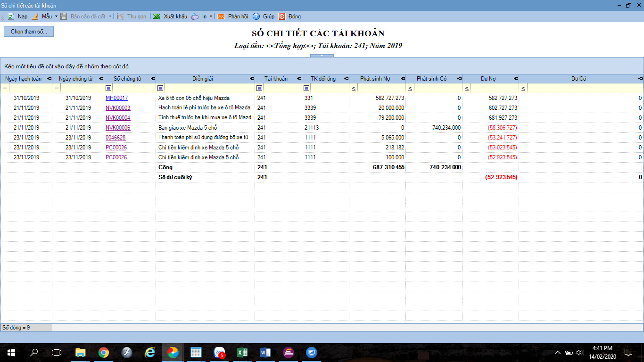The image size is (644, 362).
Task: Click the Xuất khẩu Excel export icon
Action: 157,16
